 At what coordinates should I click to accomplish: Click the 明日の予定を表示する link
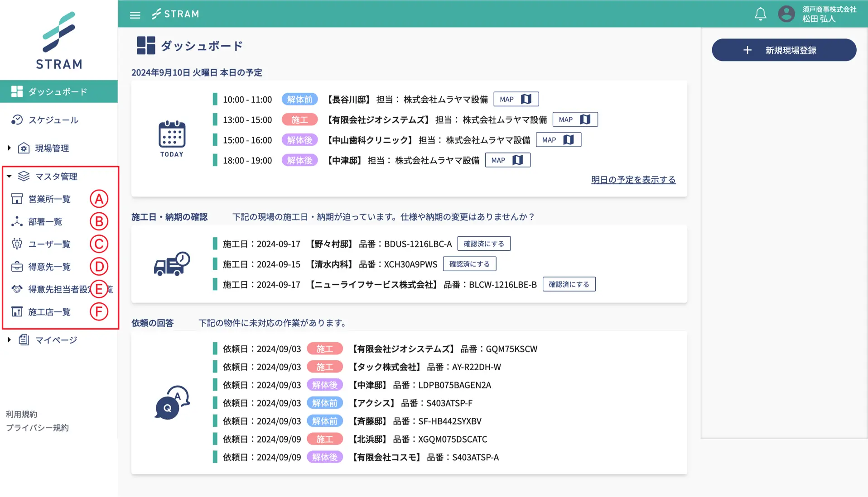click(633, 180)
